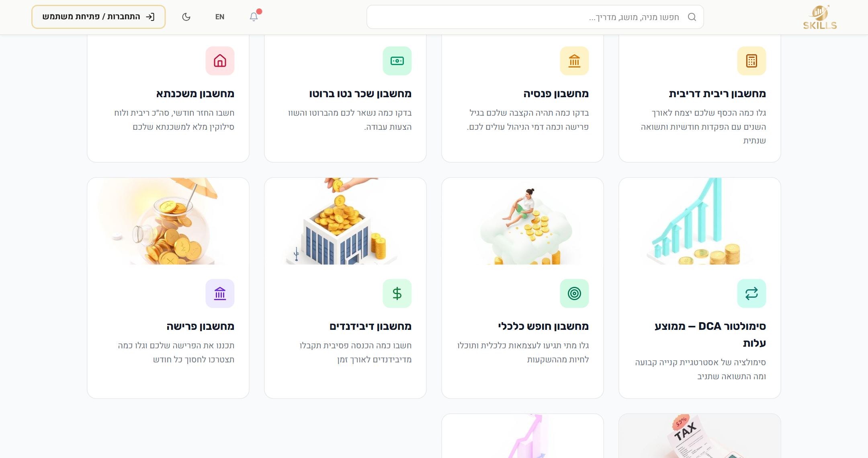
Task: Open מחשבון חופש כלכלי title
Action: [543, 326]
